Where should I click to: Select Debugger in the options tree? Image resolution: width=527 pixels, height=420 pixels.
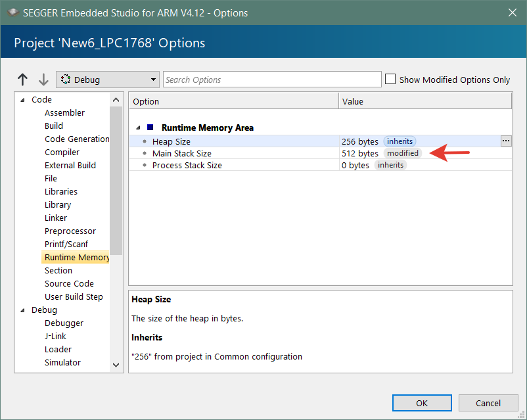tap(64, 323)
